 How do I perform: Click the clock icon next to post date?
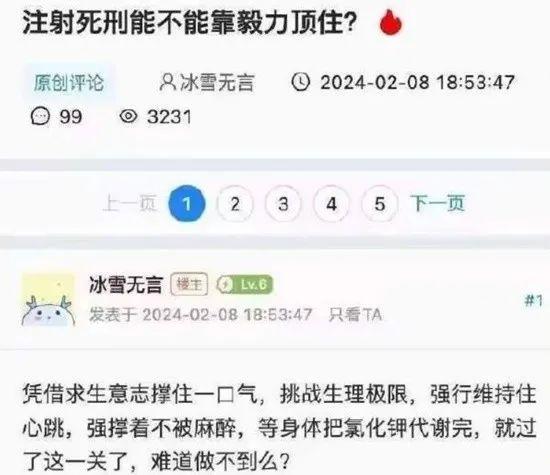[x=301, y=82]
